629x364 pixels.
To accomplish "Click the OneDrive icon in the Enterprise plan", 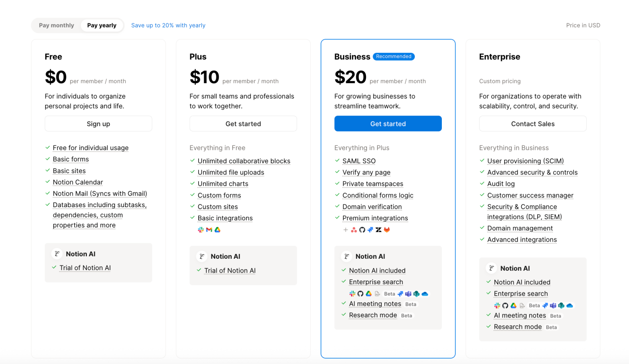I will coord(570,305).
